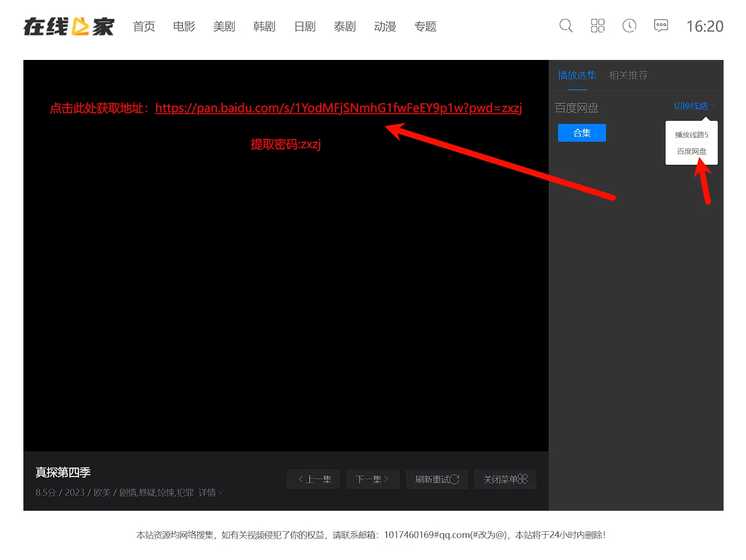Screen dimensions: 746x560
Task: Open 美剧 in navigation menu
Action: (x=224, y=26)
